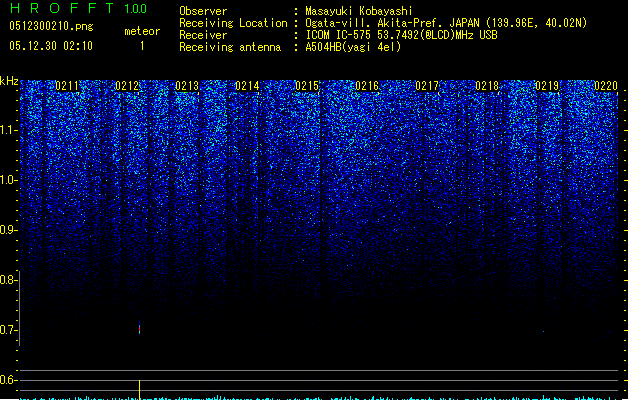The image size is (629, 400).
Task: Click the HROFFT 1.0.0 title text
Action: pos(78,8)
